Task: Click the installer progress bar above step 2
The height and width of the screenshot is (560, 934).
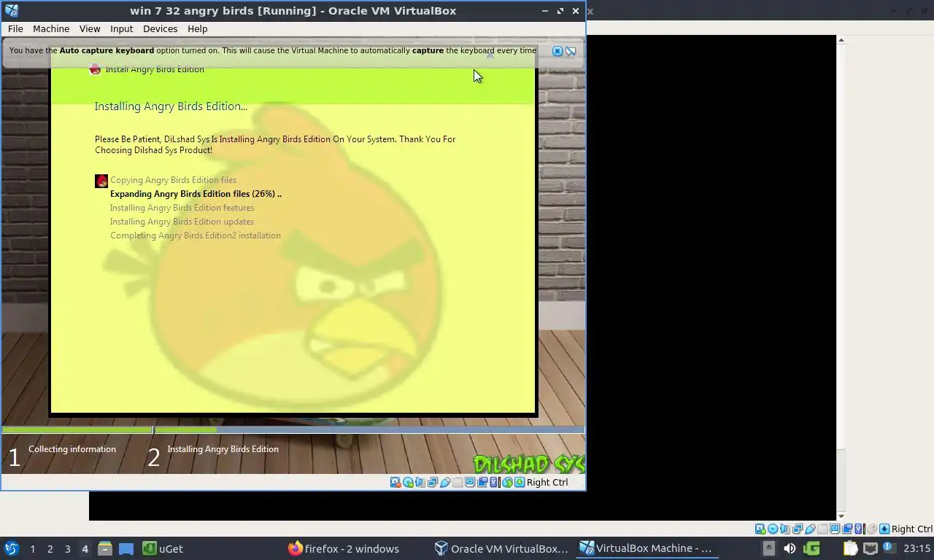Action: (369, 429)
